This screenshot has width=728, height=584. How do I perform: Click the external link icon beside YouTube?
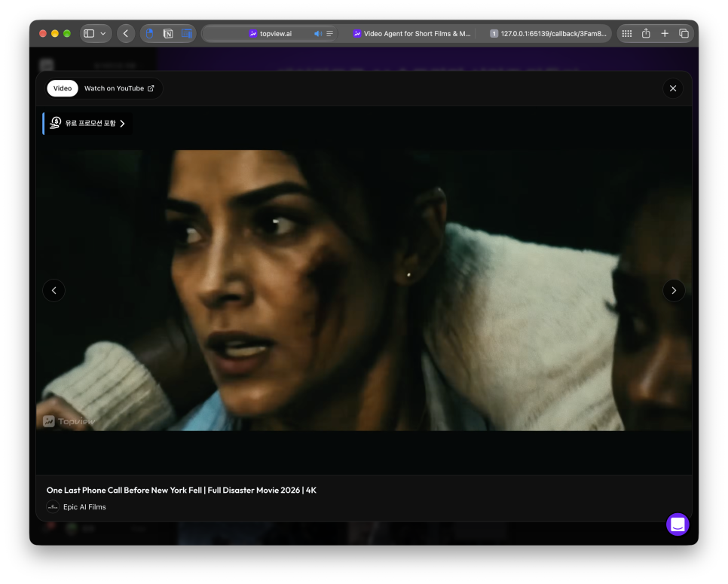[151, 88]
